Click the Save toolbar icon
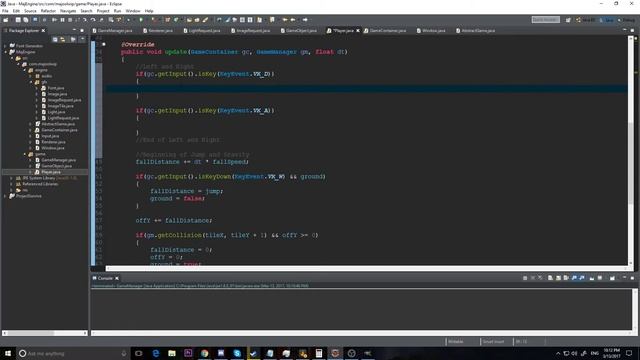 (x=18, y=20)
